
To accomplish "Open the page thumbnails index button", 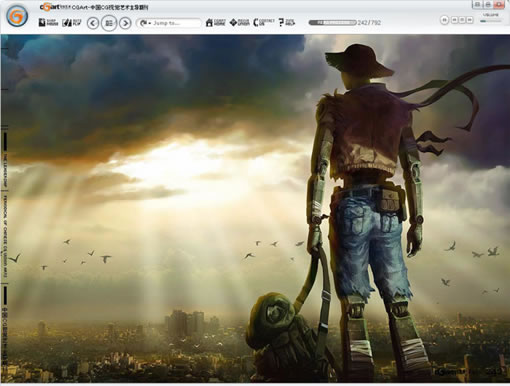I will coord(109,23).
